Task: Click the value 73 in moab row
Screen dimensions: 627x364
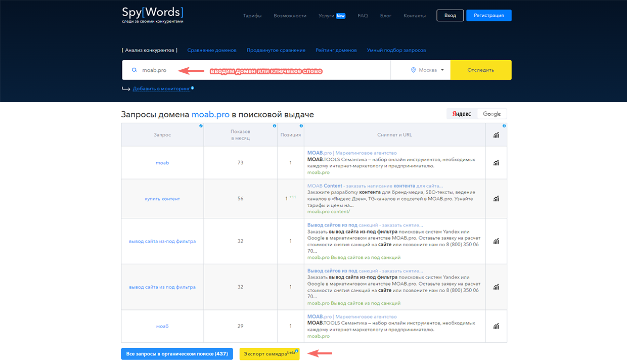Action: 240,163
